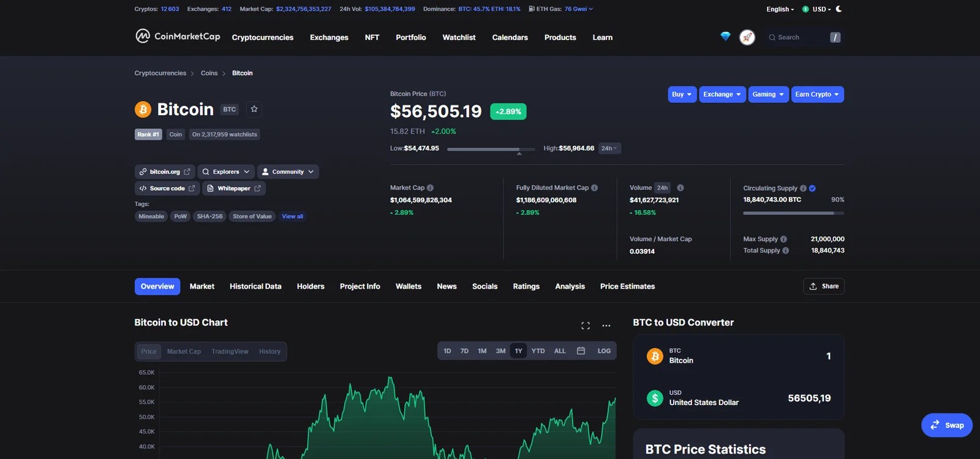
Task: Click the Share button
Action: click(x=824, y=286)
